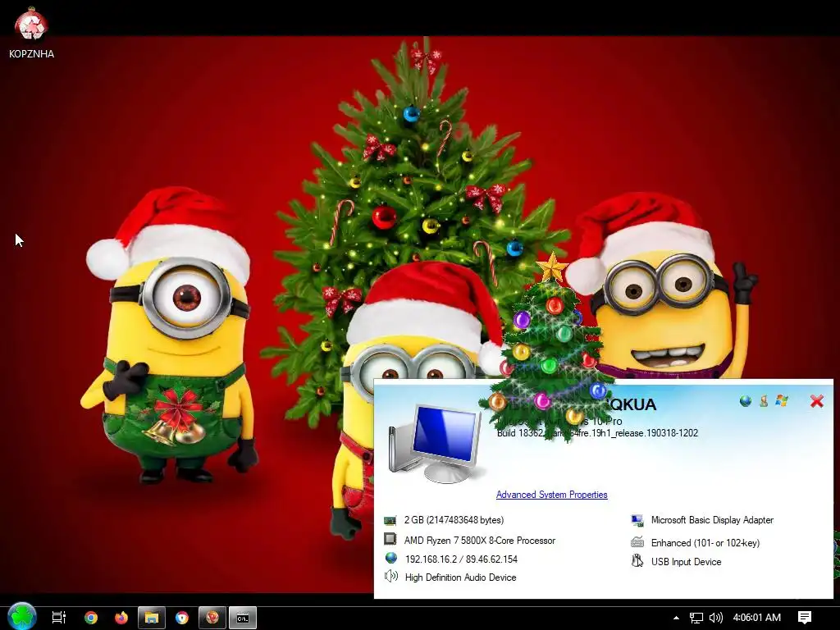Click the shamrock Start orb
This screenshot has height=630, width=840.
22,617
